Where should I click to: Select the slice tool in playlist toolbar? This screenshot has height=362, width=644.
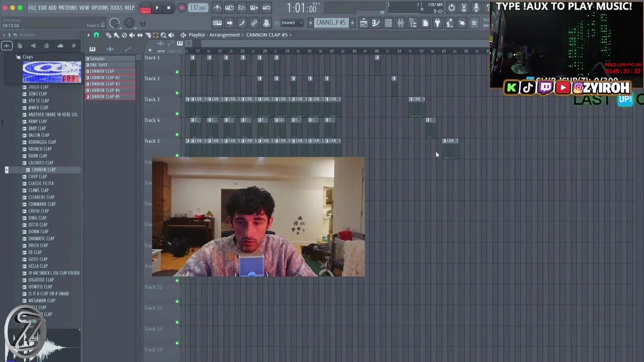click(148, 35)
